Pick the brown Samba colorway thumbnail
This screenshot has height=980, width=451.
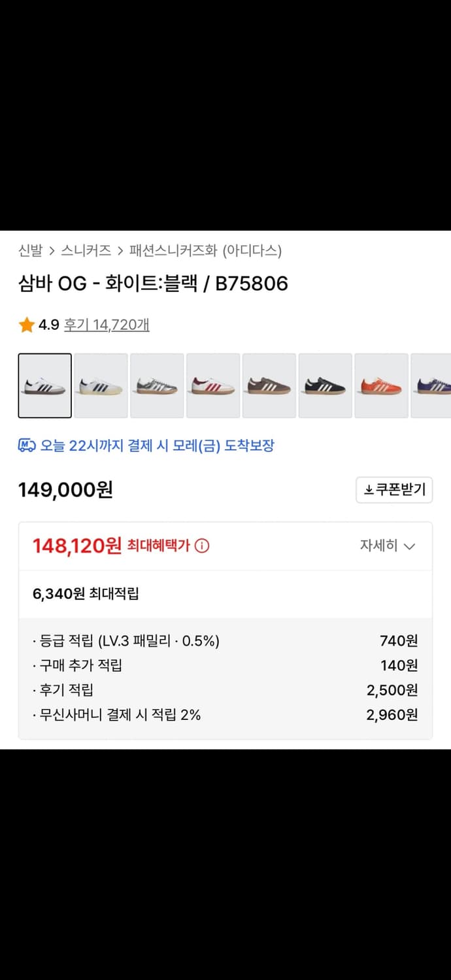point(269,385)
